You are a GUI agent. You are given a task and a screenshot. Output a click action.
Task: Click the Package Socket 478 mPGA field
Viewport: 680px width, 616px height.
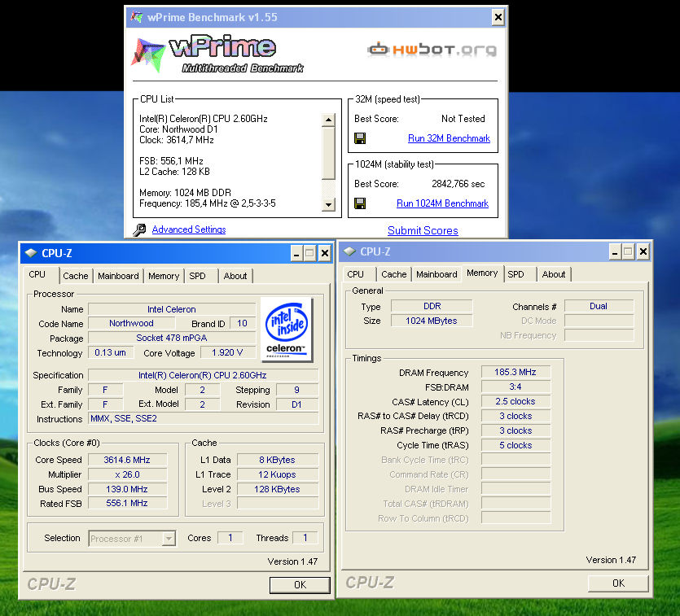tap(172, 338)
